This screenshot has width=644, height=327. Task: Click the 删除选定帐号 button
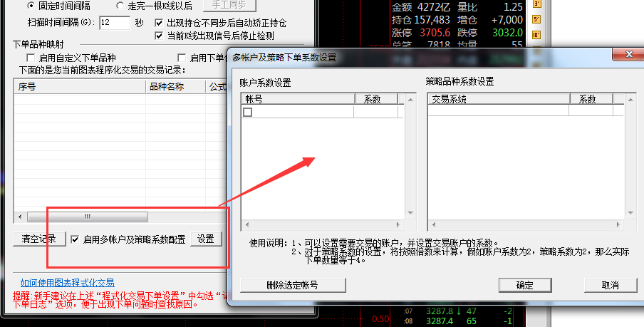tap(292, 285)
